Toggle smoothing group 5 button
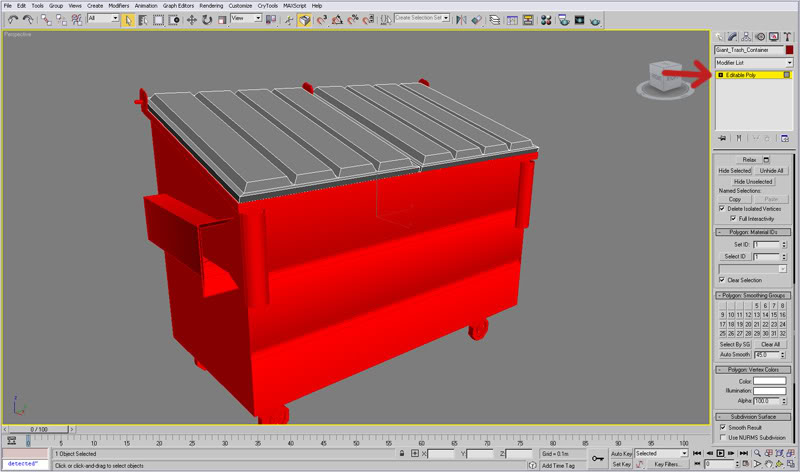The height and width of the screenshot is (472, 800). pyautogui.click(x=757, y=306)
